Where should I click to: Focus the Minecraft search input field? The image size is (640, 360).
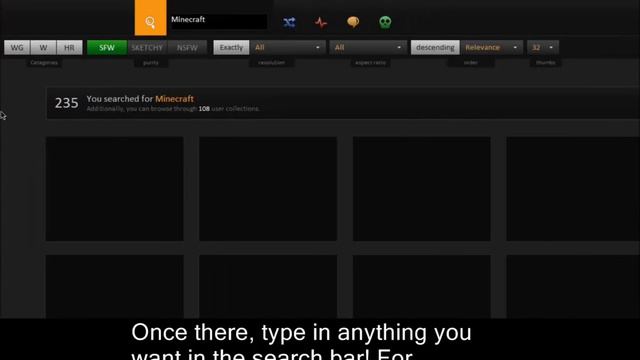point(219,21)
